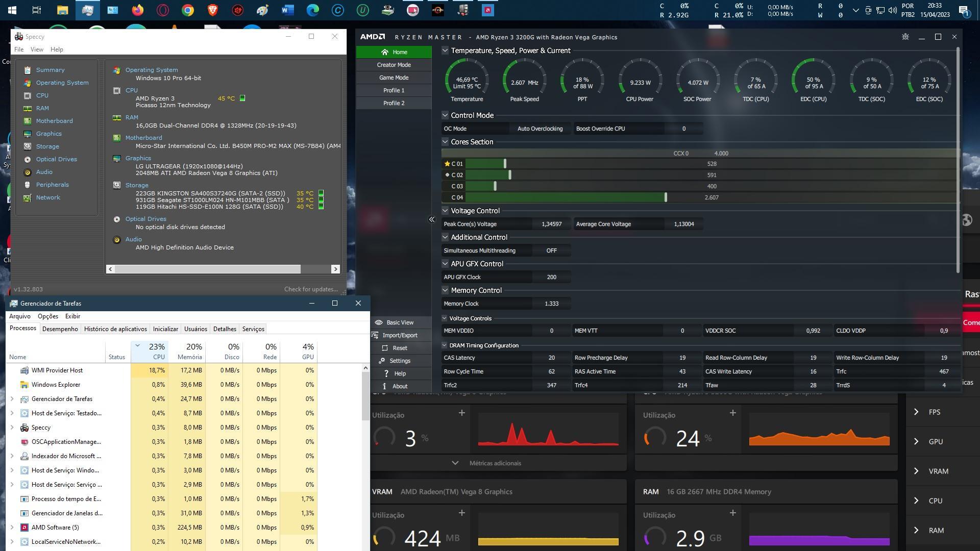Viewport: 980px width, 551px height.
Task: Click the star marker on core C 01
Action: click(x=447, y=164)
